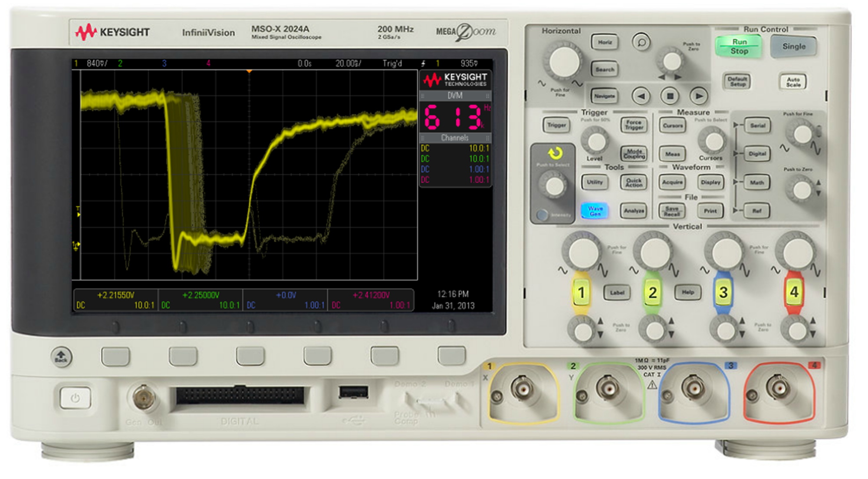Toggle channel 1 yellow button
The image size is (868, 479).
coord(582,292)
